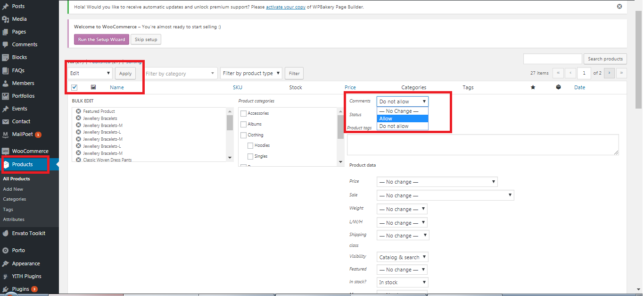Click the Contact envelope icon

pyautogui.click(x=5, y=121)
